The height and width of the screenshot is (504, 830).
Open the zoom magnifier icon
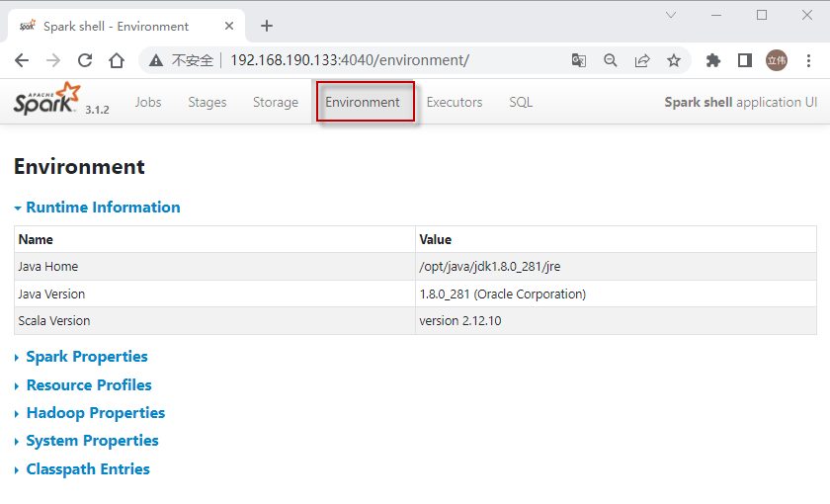pos(611,60)
